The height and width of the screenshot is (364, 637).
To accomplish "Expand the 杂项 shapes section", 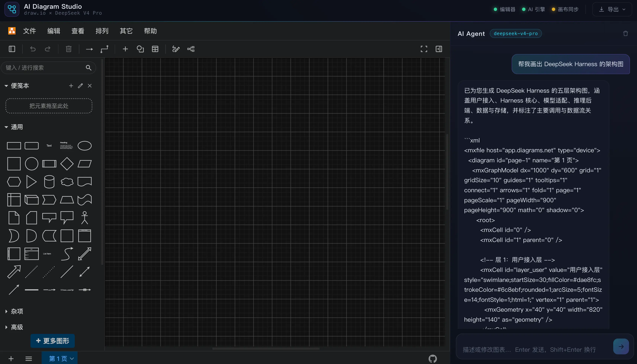I will click(6, 311).
